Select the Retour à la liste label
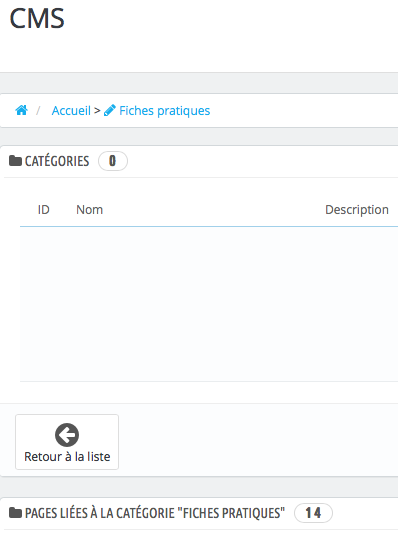398x533 pixels. pyautogui.click(x=67, y=457)
